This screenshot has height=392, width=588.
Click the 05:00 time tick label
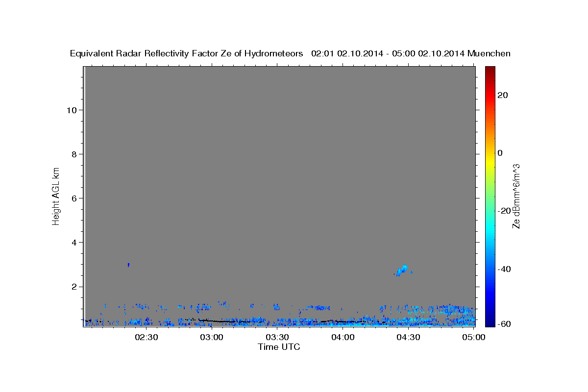[x=474, y=337]
